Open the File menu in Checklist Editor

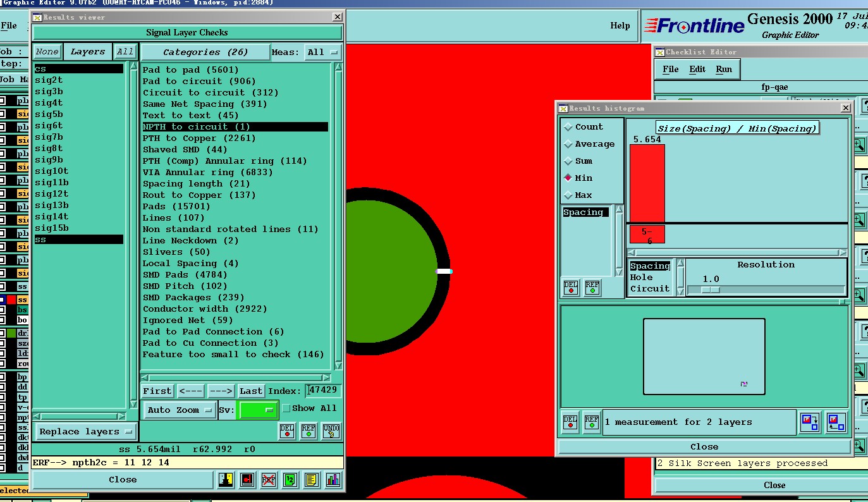tap(671, 70)
